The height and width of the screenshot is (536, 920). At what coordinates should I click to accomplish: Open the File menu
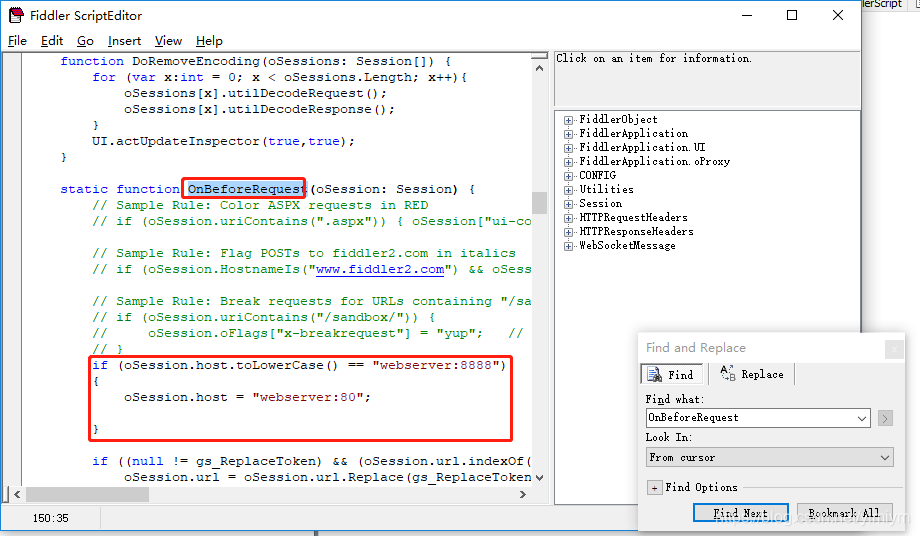[17, 40]
